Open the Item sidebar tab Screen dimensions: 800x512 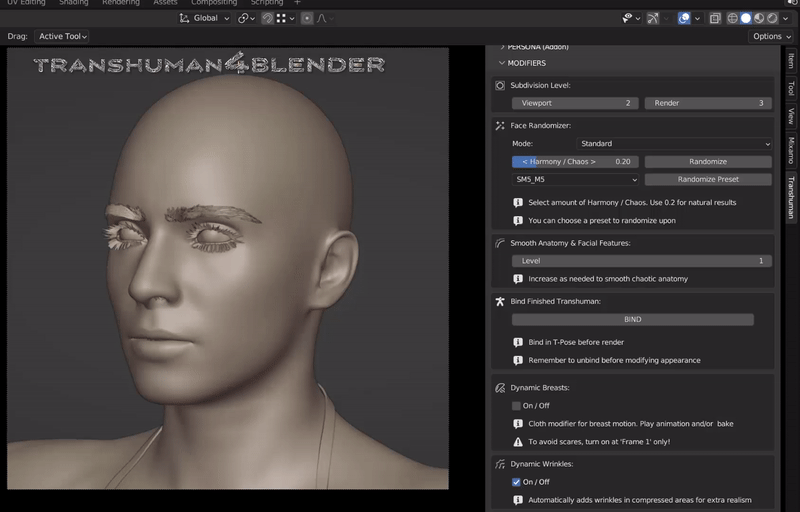click(791, 61)
